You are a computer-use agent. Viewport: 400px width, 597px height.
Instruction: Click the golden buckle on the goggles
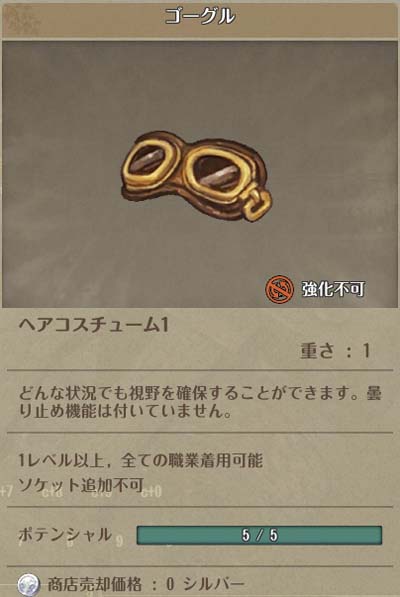point(257,205)
